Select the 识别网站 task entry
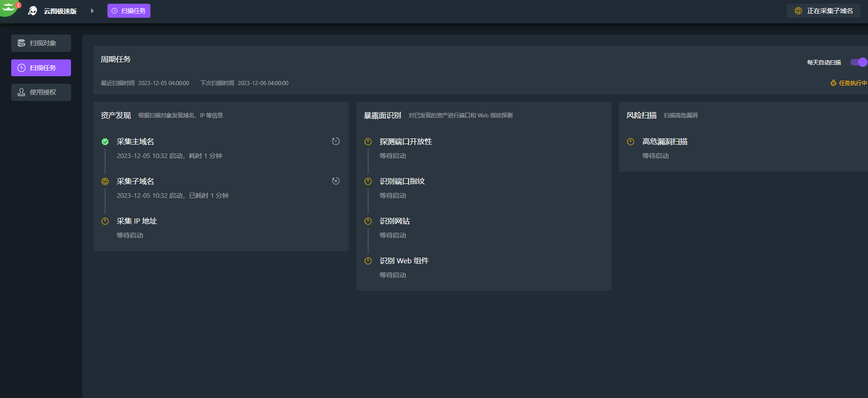This screenshot has width=868, height=398. pos(394,221)
